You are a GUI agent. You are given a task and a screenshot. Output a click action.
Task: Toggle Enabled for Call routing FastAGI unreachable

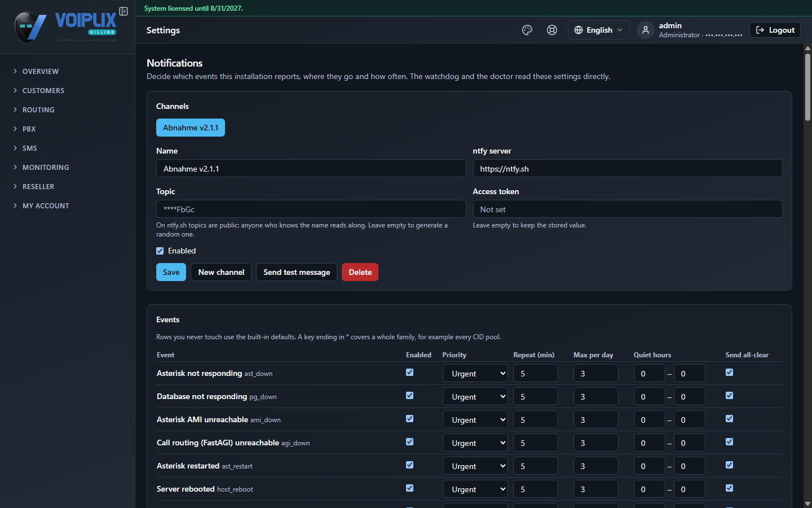tap(410, 442)
